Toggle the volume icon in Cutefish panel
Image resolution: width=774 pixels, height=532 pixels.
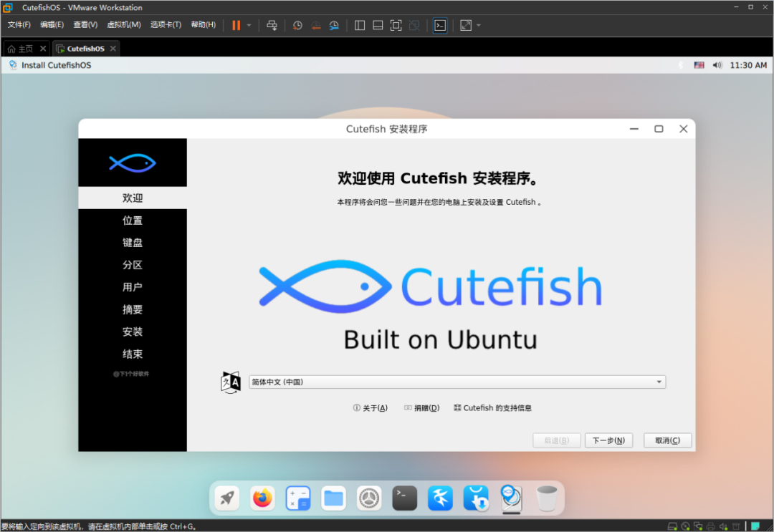click(717, 65)
